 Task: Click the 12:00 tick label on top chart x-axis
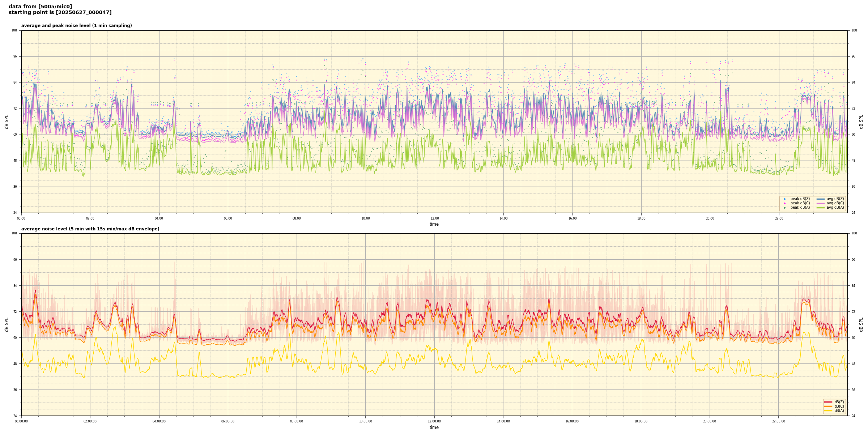coord(434,218)
